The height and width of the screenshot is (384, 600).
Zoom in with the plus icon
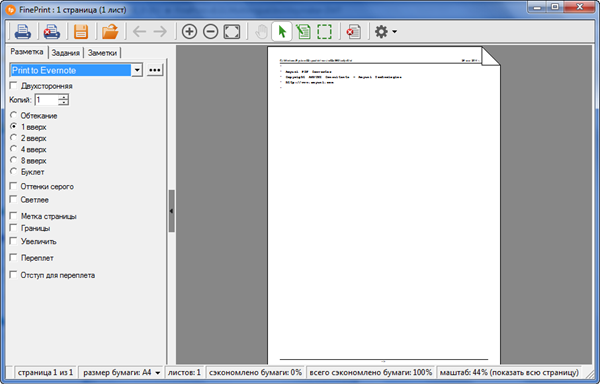tap(189, 31)
